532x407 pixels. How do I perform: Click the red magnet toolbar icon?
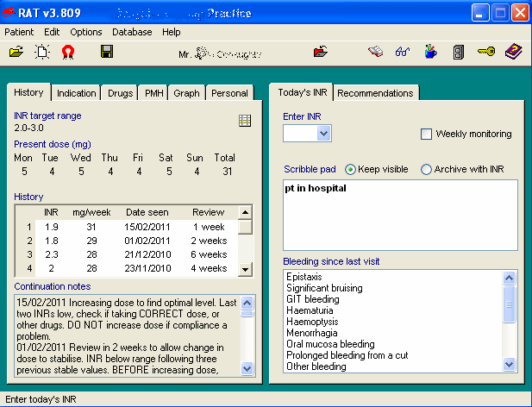[x=68, y=53]
